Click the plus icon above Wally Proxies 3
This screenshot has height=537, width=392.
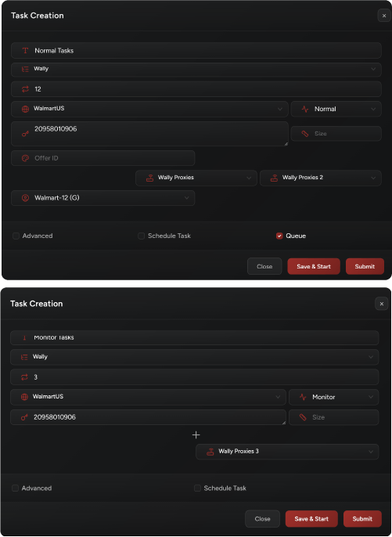click(196, 435)
